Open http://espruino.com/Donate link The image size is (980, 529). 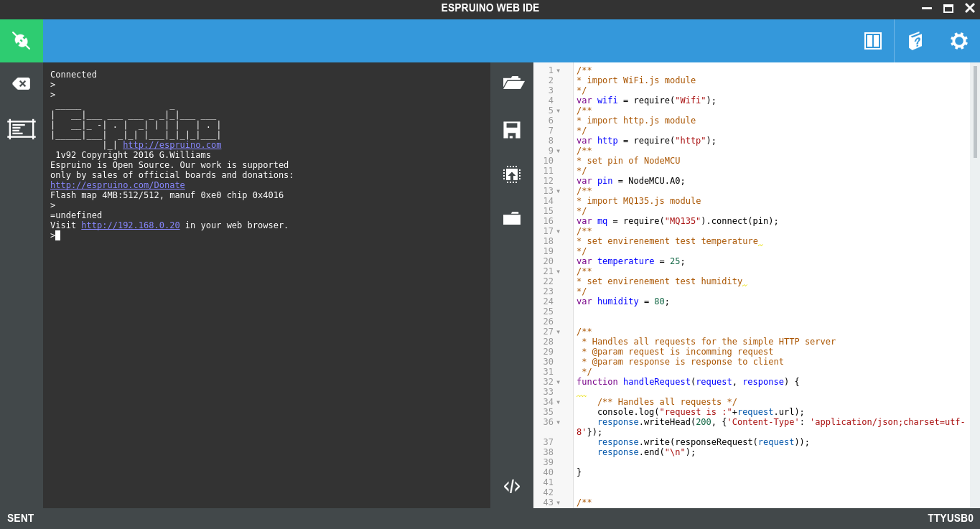[118, 185]
